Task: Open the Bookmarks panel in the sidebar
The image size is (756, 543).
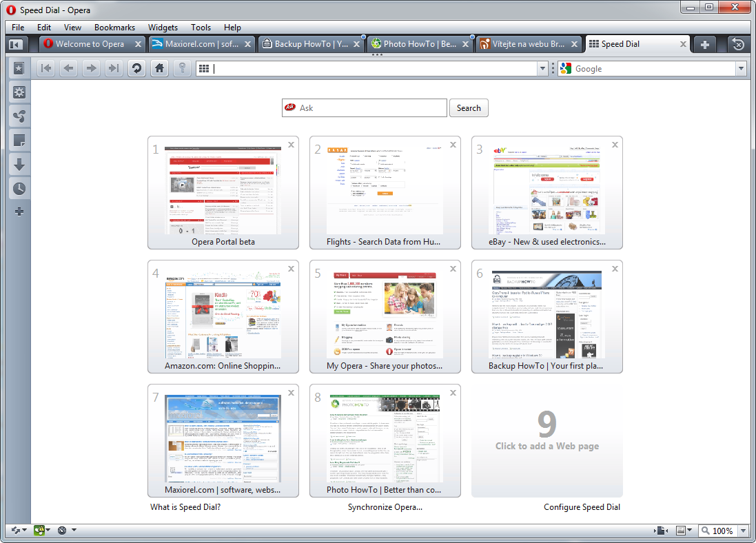Action: tap(19, 68)
